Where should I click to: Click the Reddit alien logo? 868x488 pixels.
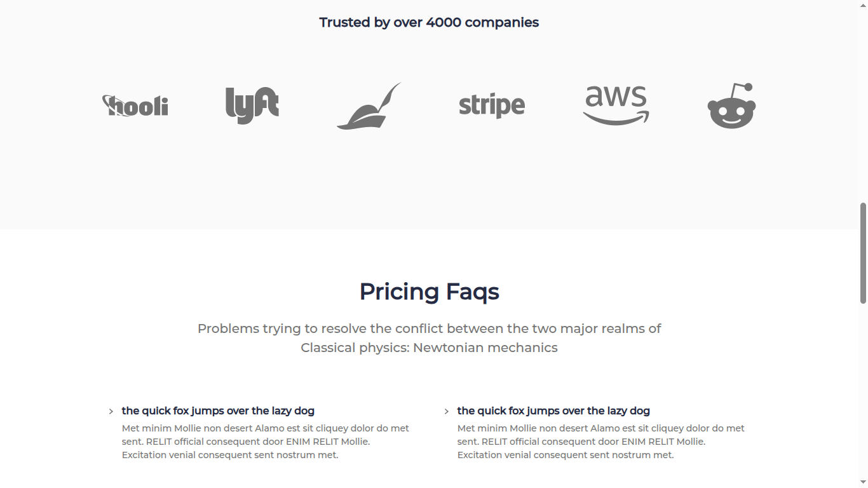pyautogui.click(x=731, y=106)
